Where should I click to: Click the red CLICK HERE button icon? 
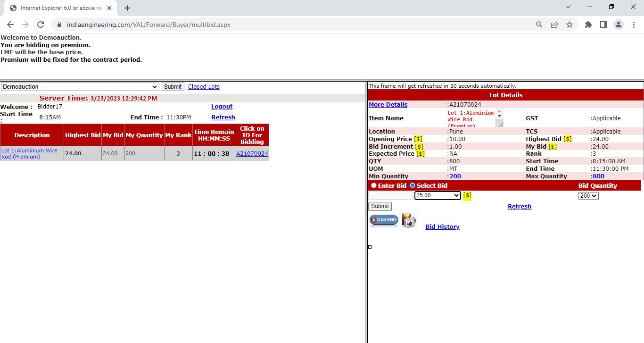pyautogui.click(x=384, y=220)
